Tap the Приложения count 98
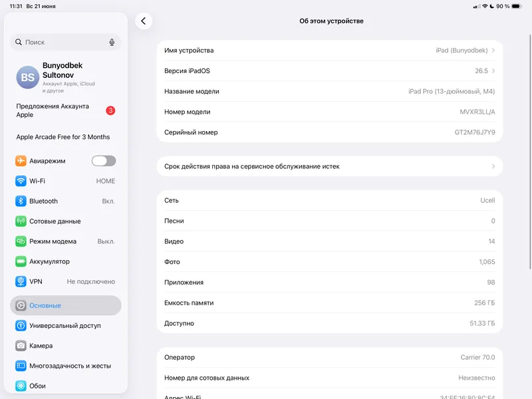532x399 pixels. (491, 282)
